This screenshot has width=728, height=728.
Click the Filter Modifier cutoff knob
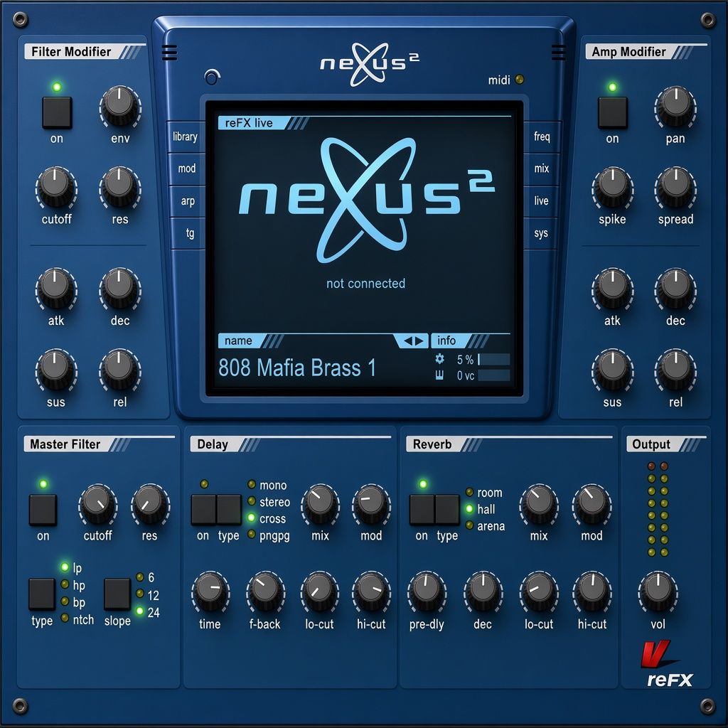[x=56, y=188]
